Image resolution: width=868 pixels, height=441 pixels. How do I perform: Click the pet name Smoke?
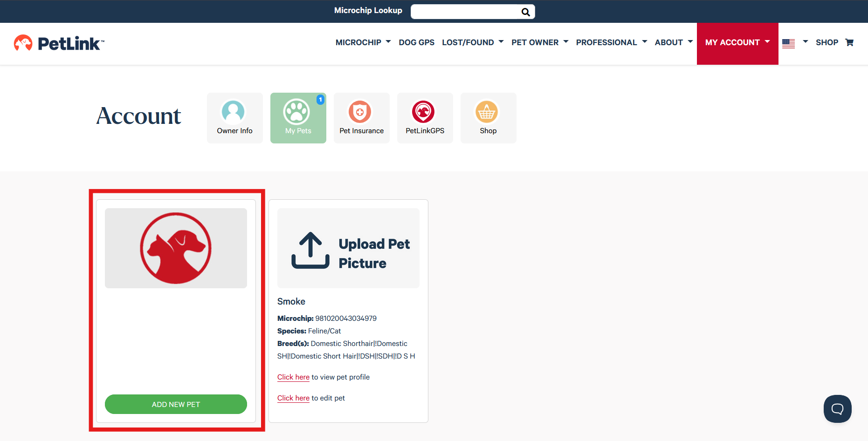coord(291,301)
